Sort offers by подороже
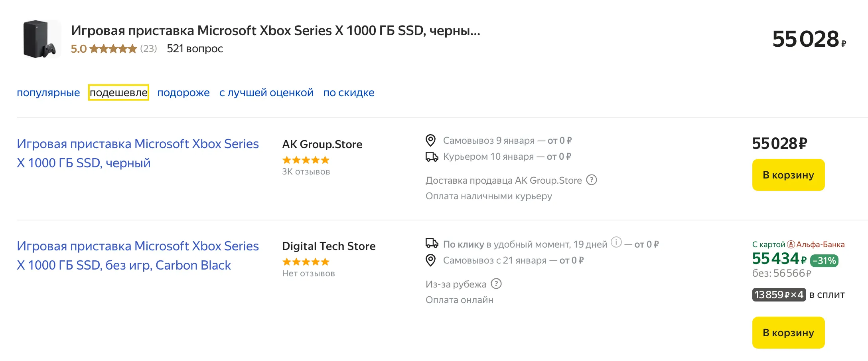 coord(183,93)
